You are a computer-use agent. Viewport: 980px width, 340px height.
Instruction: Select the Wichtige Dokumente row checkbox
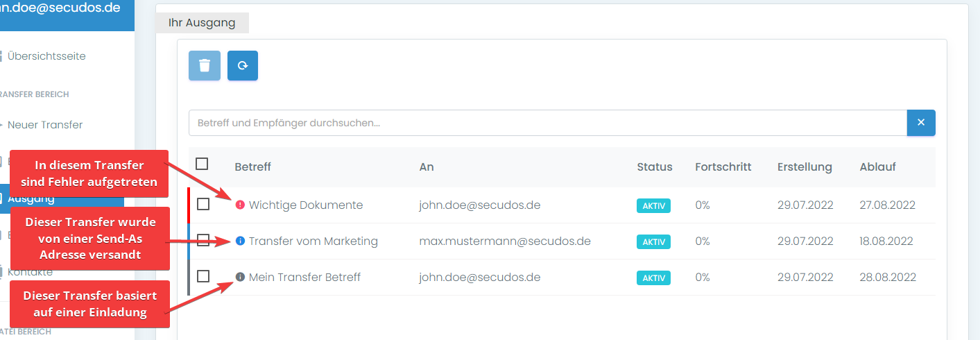[203, 204]
